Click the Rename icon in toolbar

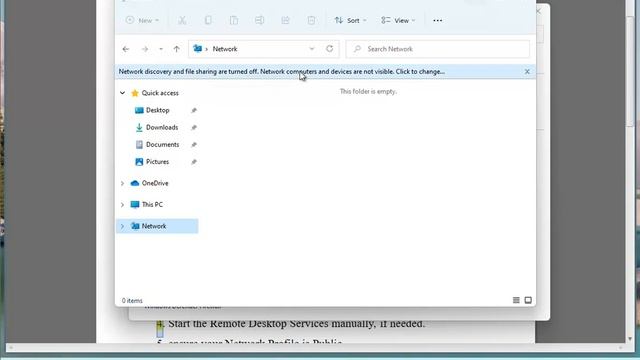(x=260, y=20)
